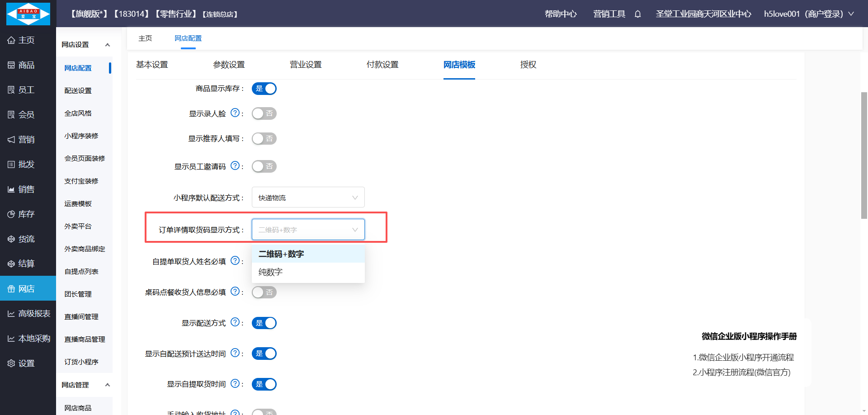Open 设置 from left navigation
Screen dimensions: 868x415
pyautogui.click(x=27, y=363)
